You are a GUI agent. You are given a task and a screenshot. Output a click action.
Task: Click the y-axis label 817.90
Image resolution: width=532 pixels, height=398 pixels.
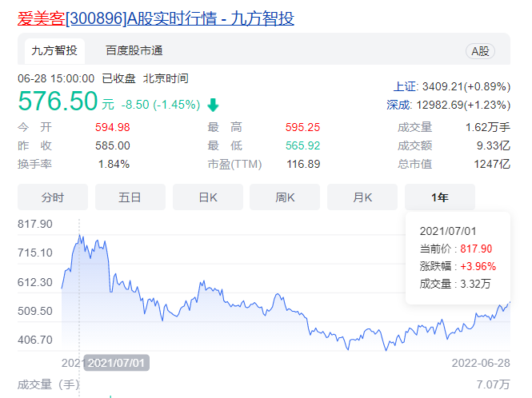(x=35, y=224)
